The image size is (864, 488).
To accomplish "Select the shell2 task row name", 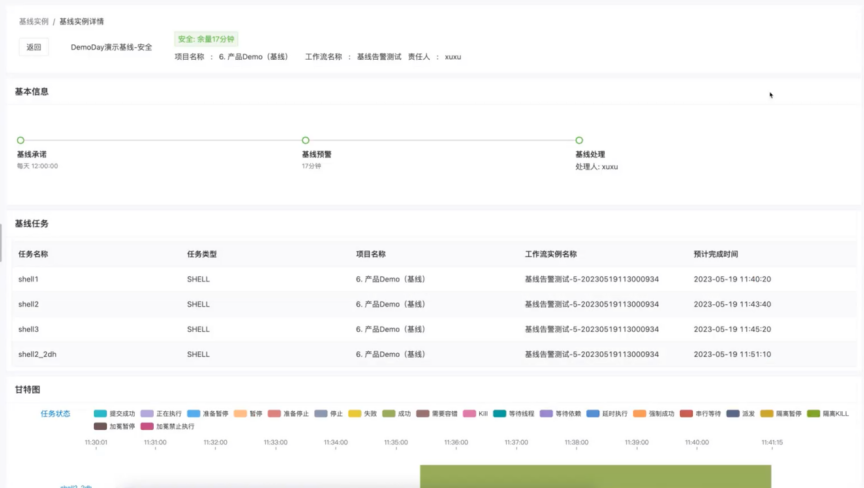I will click(28, 304).
